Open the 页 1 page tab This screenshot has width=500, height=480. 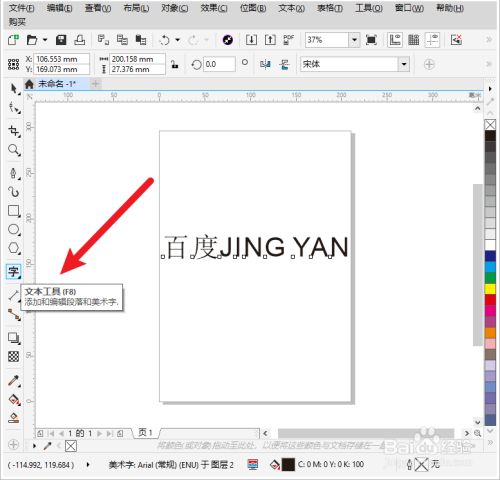click(x=146, y=433)
